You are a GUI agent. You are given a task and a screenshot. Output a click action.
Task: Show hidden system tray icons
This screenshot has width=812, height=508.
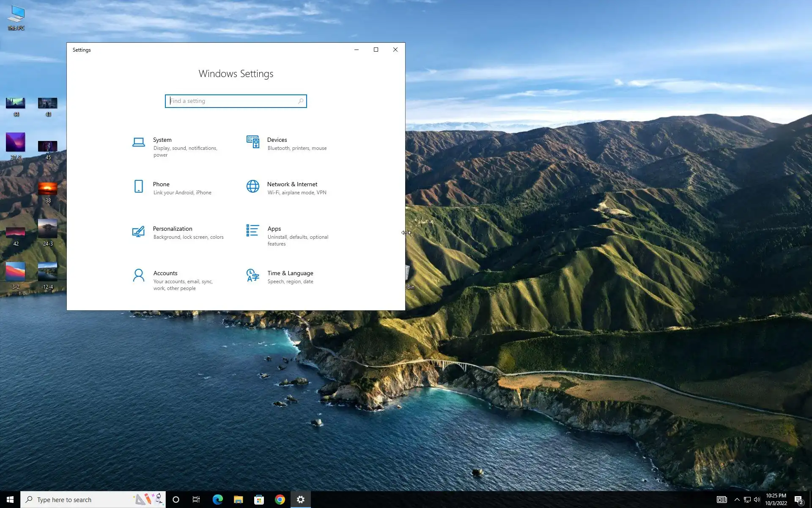737,500
